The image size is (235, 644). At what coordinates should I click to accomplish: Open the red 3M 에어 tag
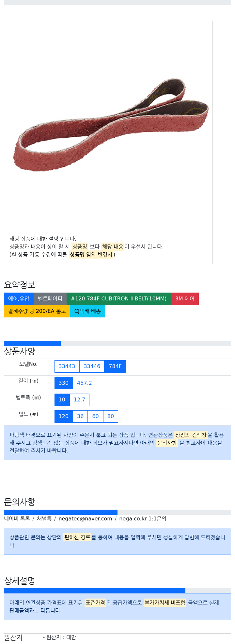(x=185, y=299)
